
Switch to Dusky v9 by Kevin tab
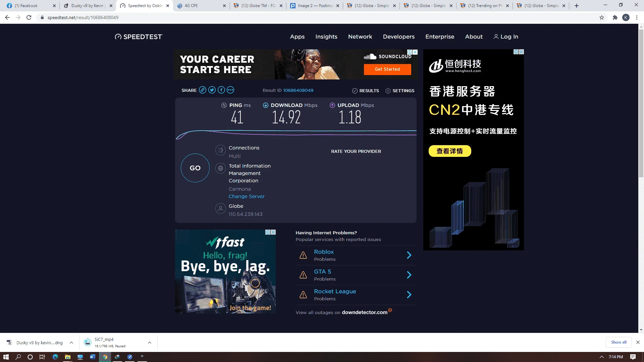tap(88, 6)
